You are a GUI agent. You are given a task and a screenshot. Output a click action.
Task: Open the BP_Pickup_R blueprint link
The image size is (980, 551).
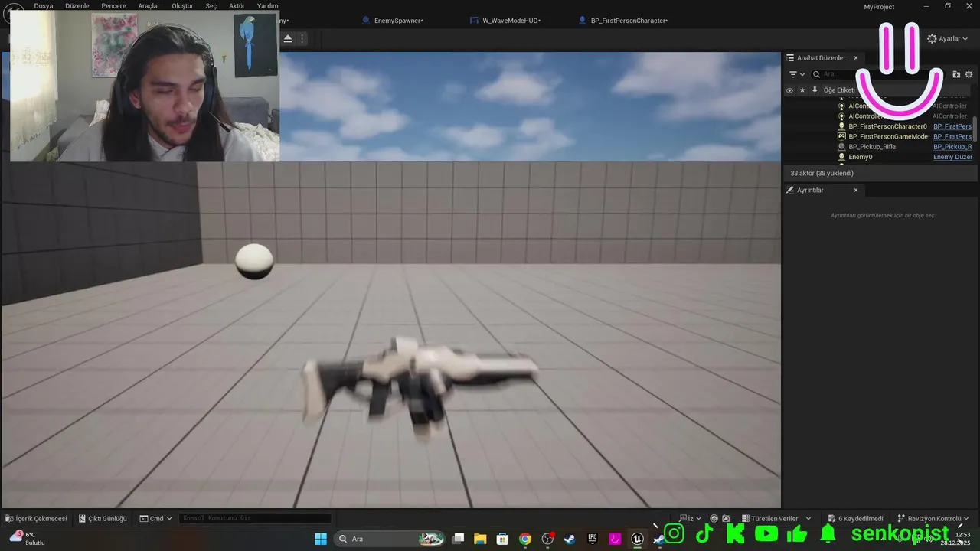point(952,146)
